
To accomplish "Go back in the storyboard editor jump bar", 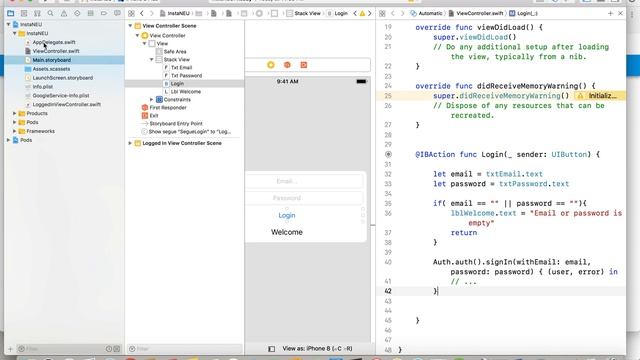I will click(142, 13).
